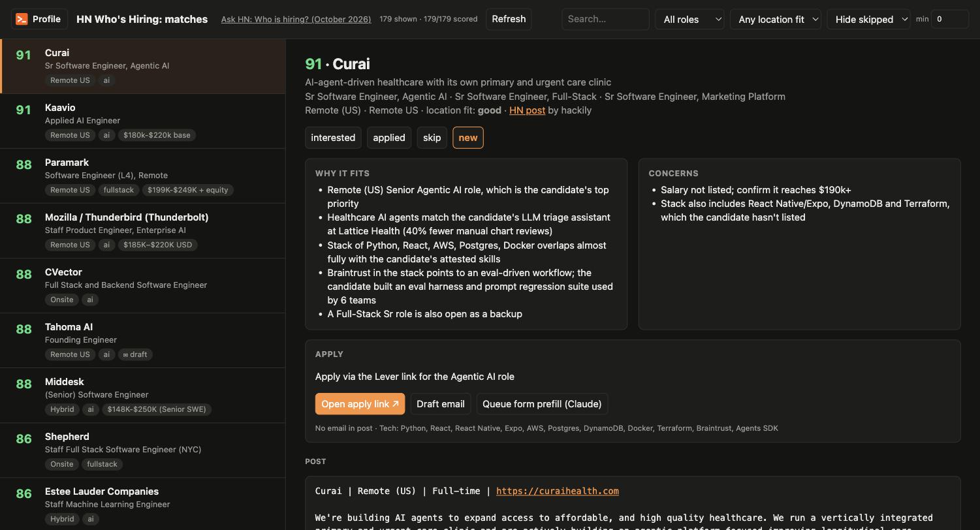Select the CVector match row

143,286
